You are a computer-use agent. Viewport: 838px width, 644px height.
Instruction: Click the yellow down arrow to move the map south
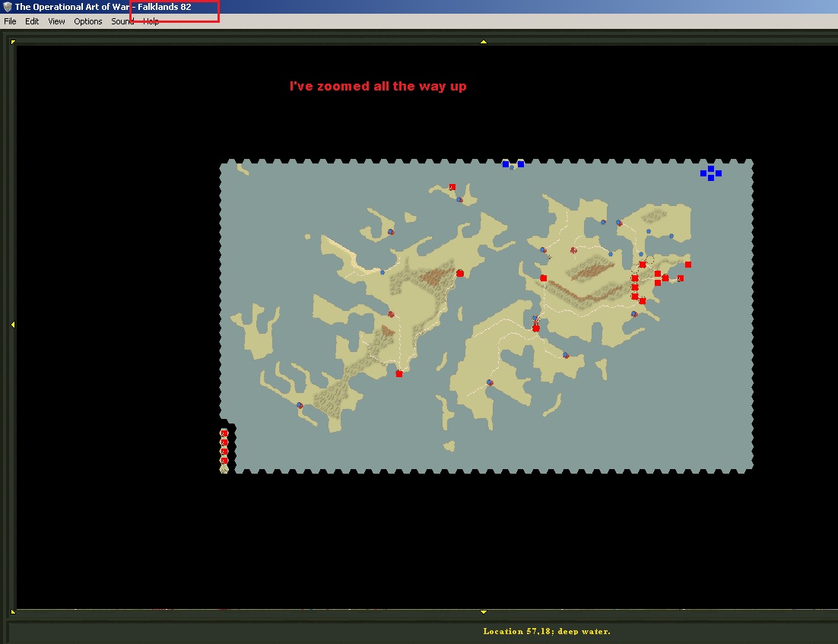(483, 612)
